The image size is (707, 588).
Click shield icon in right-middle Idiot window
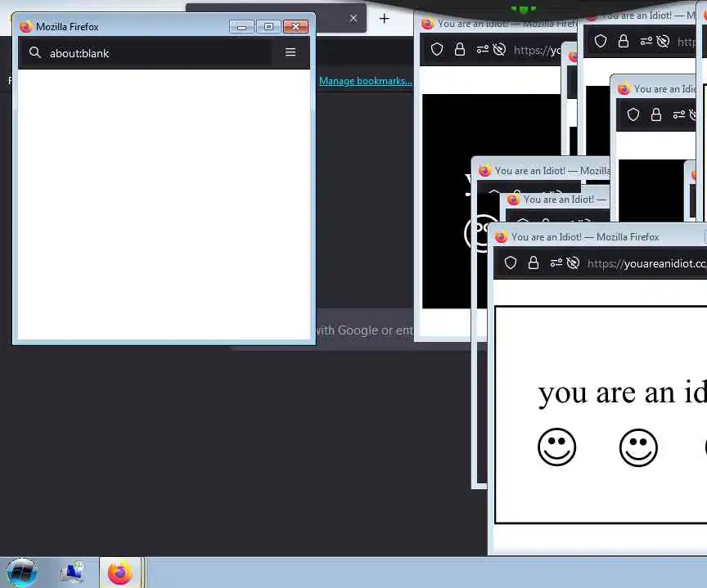coord(633,114)
